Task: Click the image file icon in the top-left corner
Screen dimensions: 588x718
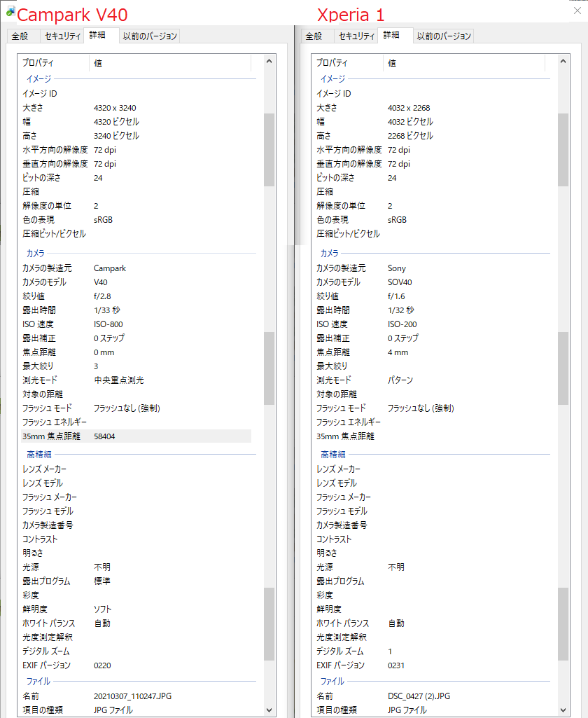Action: click(x=10, y=12)
